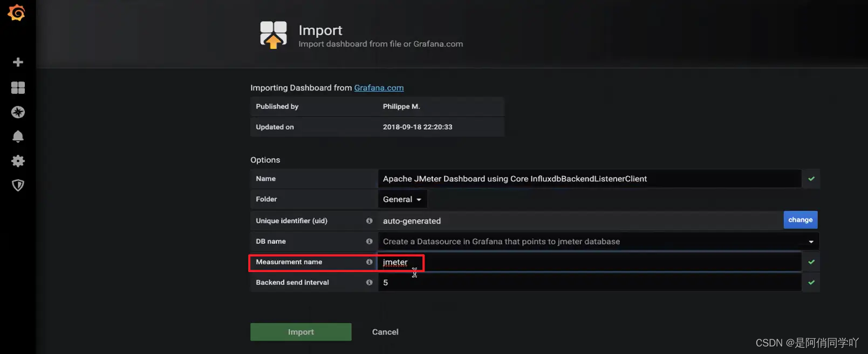Click the green checkmark beside Measurement name field
The width and height of the screenshot is (868, 354).
click(x=811, y=262)
